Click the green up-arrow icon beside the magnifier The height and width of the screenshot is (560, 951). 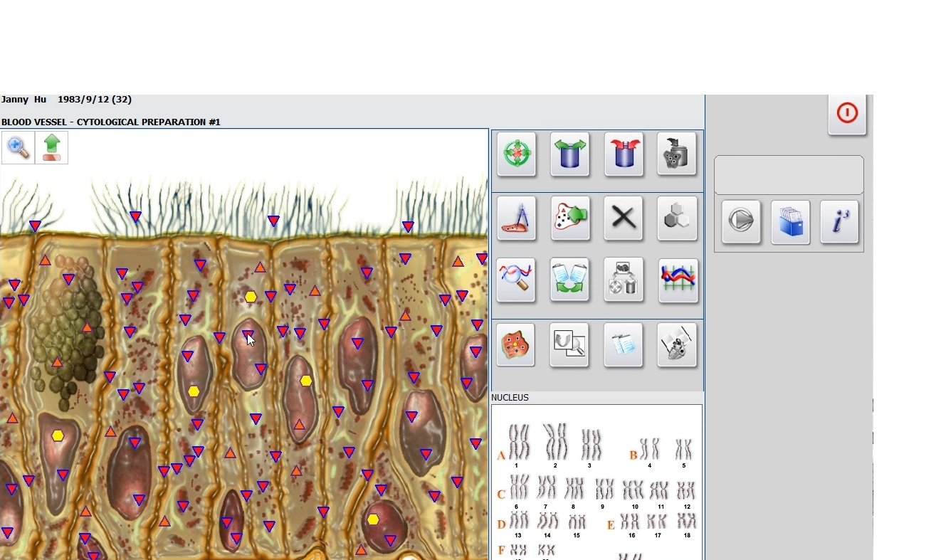pyautogui.click(x=51, y=147)
